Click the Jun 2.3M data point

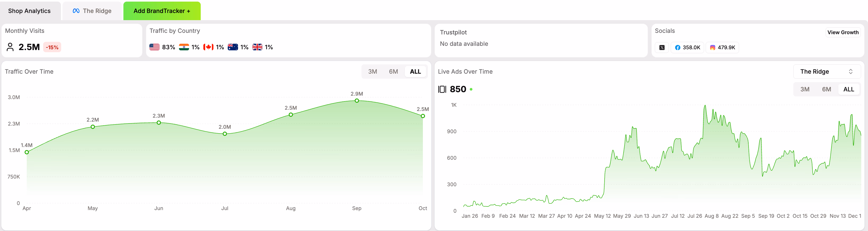pos(159,123)
